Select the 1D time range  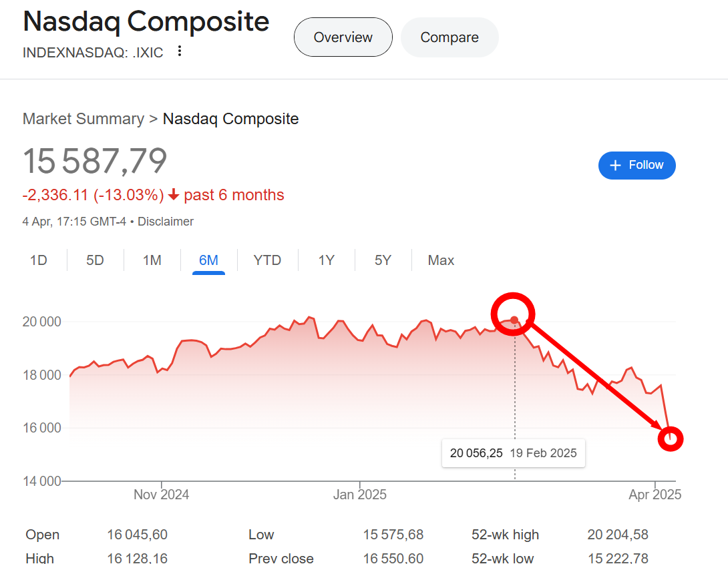point(39,260)
